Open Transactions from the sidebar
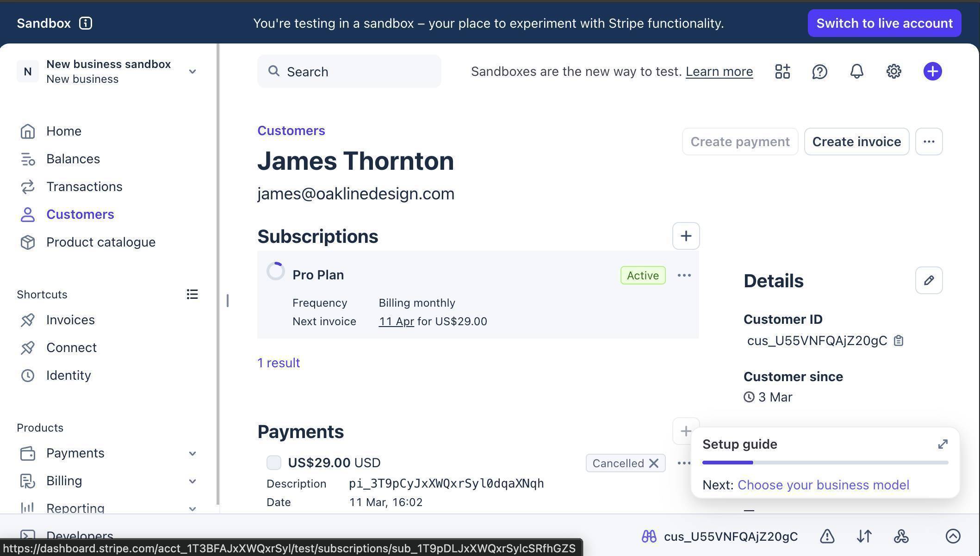 (x=84, y=186)
